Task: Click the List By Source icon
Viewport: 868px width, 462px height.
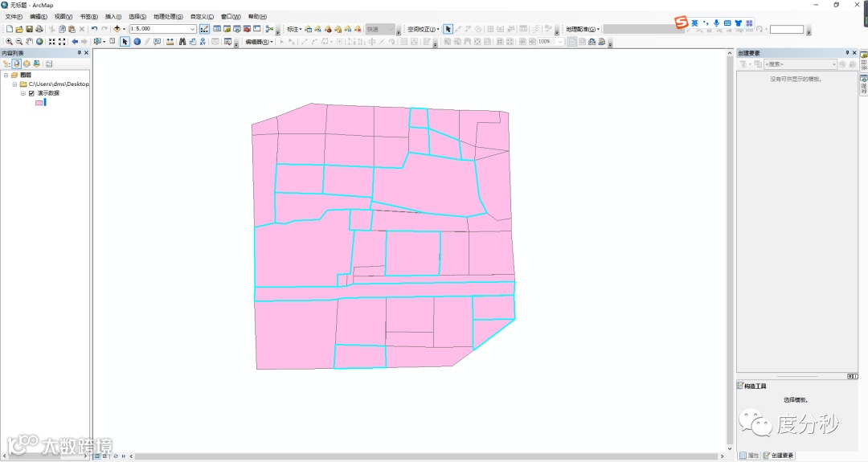Action: tap(17, 63)
